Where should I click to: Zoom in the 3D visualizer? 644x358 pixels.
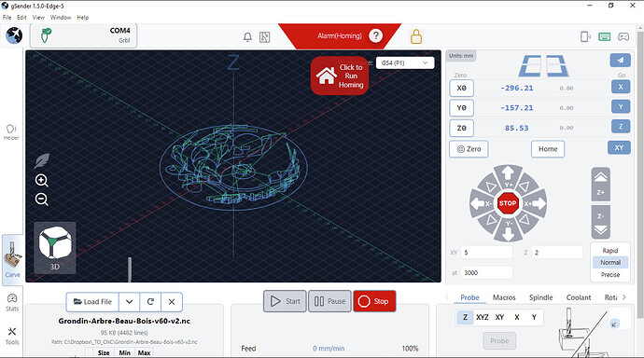pos(41,181)
